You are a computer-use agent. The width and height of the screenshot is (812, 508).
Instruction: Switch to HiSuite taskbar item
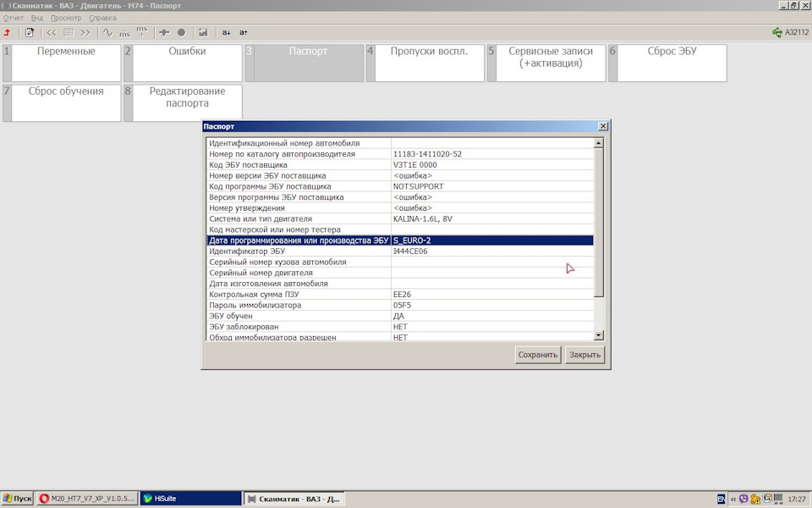pos(190,499)
